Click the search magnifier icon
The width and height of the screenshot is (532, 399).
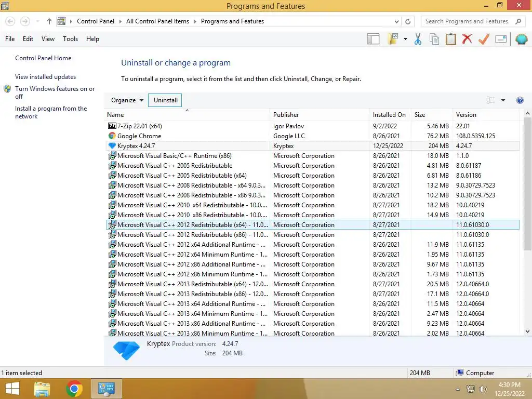click(518, 21)
